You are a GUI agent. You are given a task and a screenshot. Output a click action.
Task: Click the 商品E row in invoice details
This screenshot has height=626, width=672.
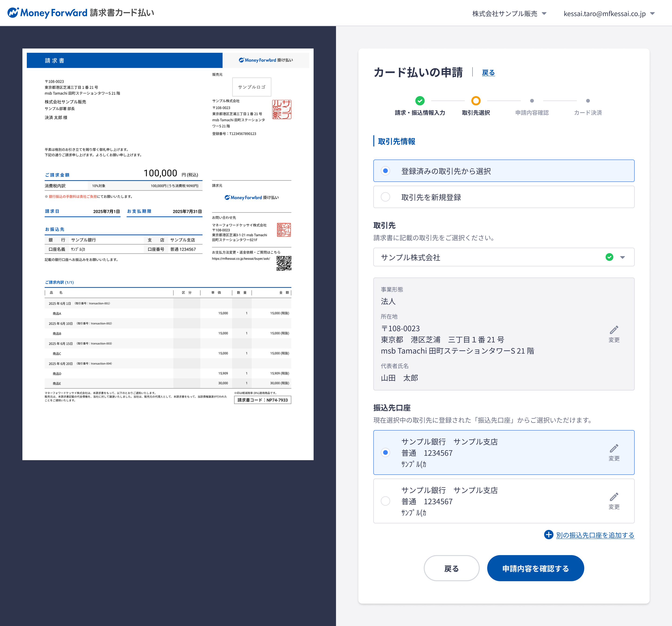coord(168,383)
